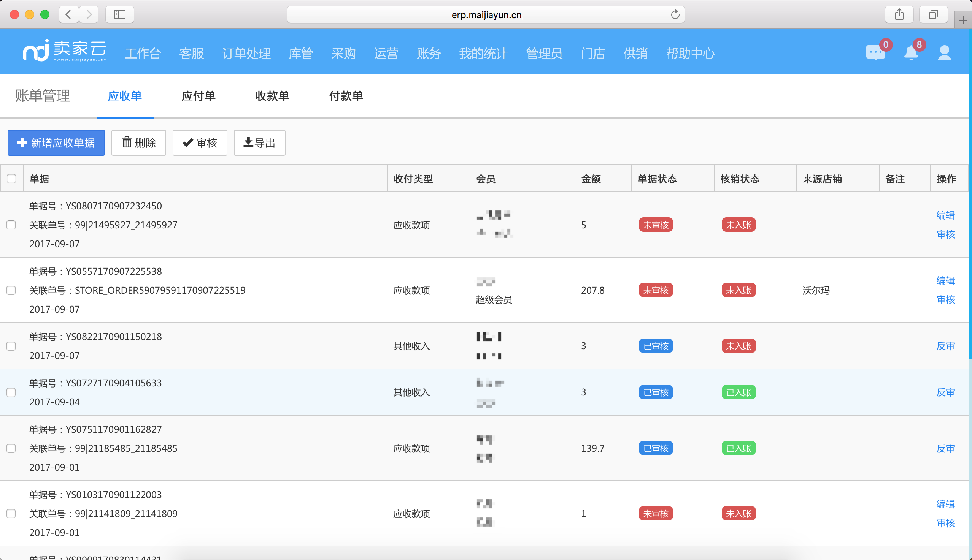Switch to the 应付单 tab
The image size is (972, 560).
click(x=198, y=96)
